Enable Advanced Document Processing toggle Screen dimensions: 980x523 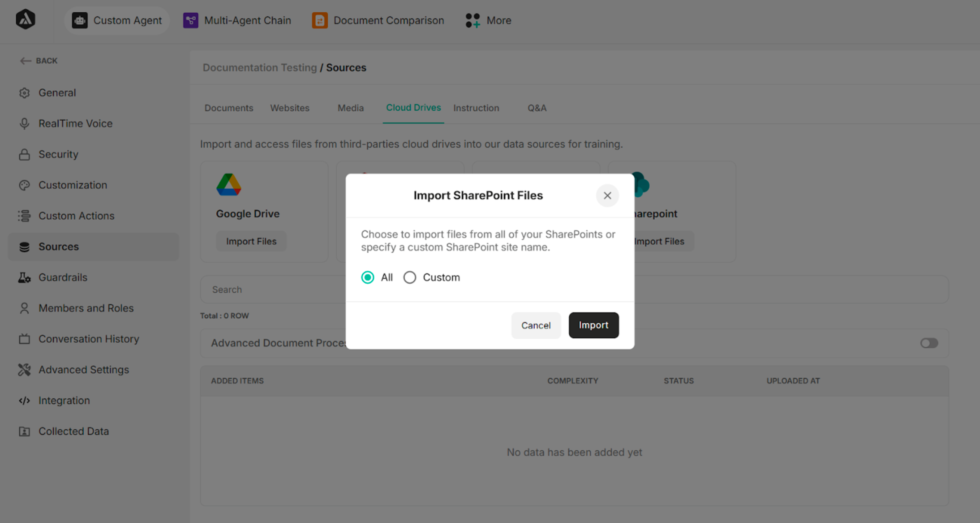pos(928,343)
